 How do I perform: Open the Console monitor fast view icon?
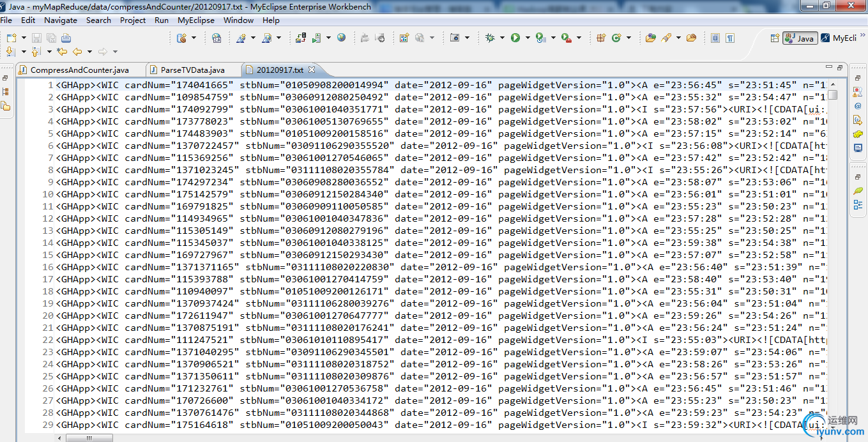pyautogui.click(x=858, y=148)
